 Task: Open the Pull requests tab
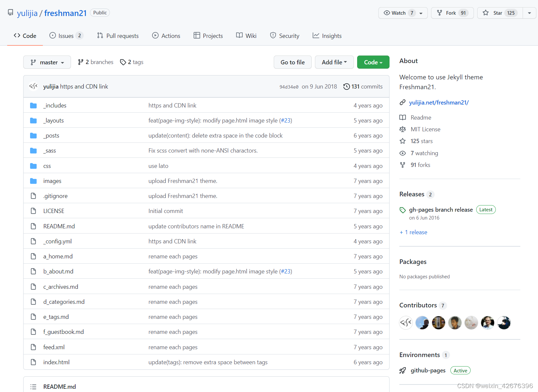coord(118,36)
